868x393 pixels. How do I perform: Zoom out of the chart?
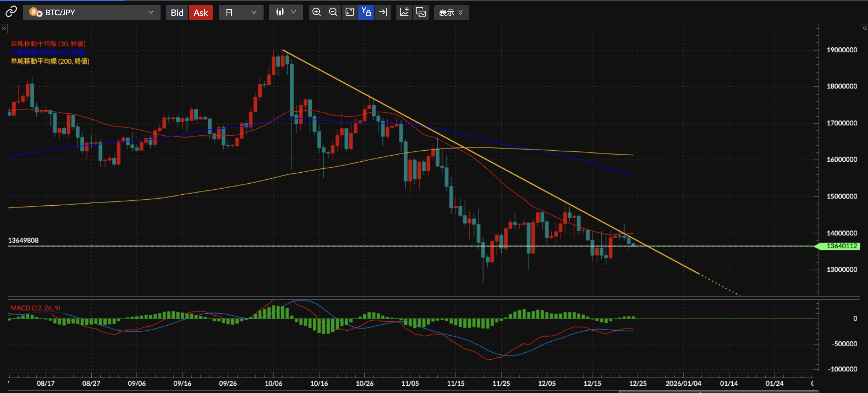(333, 12)
